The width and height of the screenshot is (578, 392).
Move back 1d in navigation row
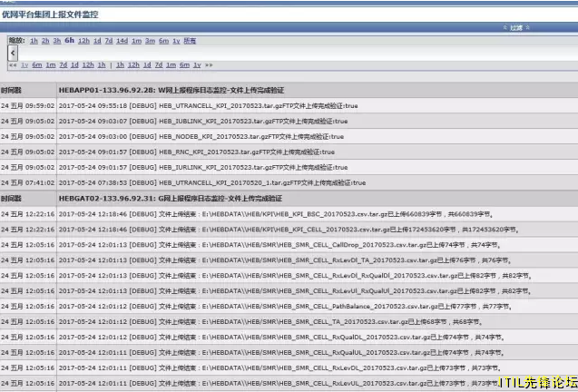pyautogui.click(x=74, y=65)
